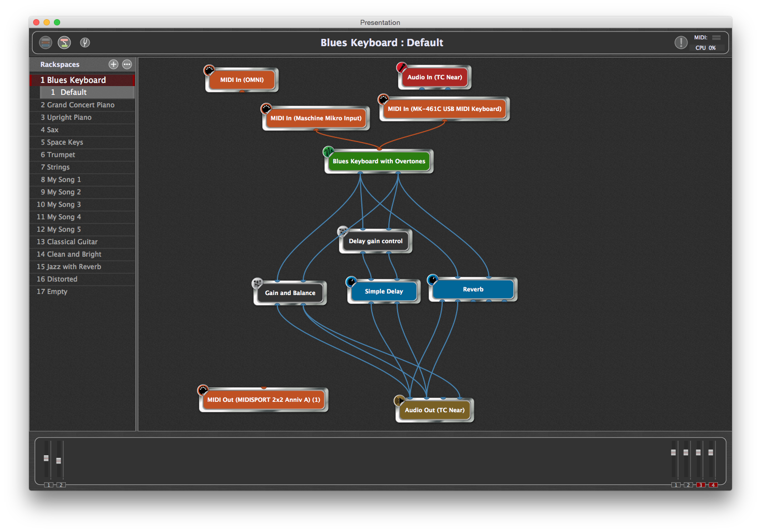Select the Audio Out (TC Near) block
This screenshot has width=761, height=532.
(434, 410)
